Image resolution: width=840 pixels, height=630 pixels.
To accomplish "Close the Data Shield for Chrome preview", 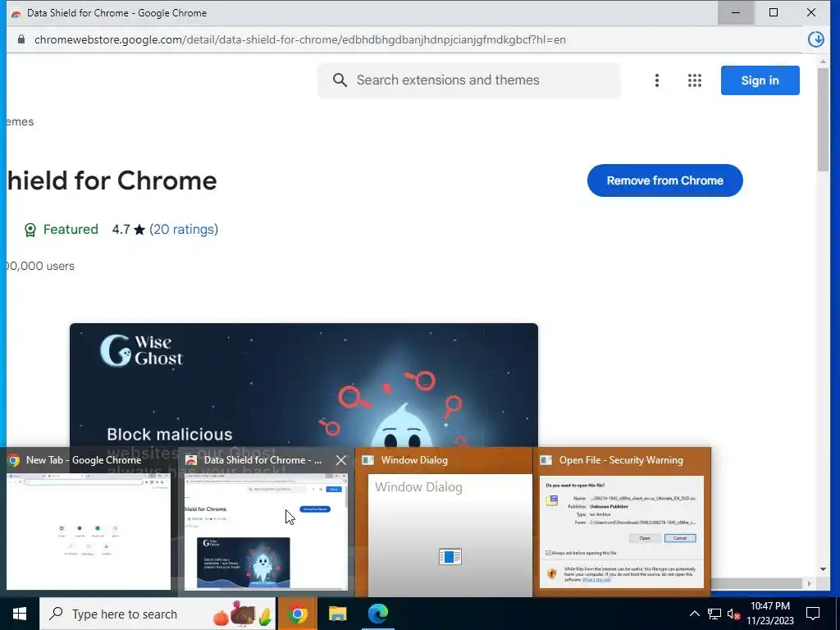I will pos(340,460).
